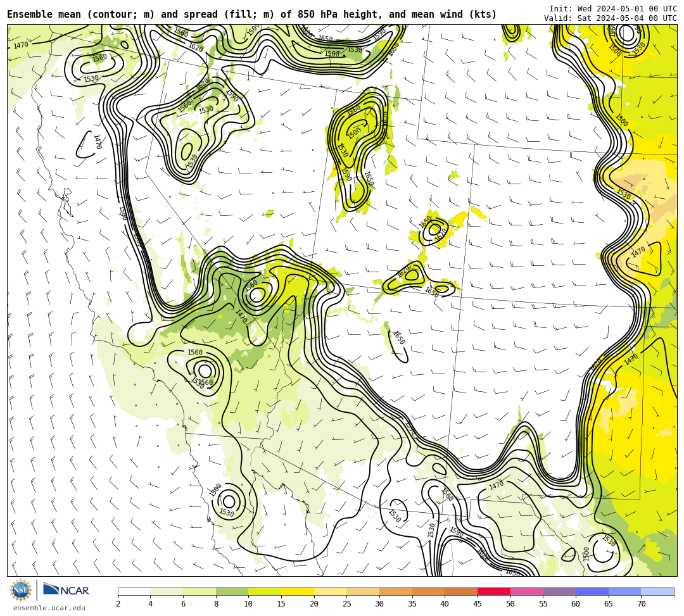This screenshot has height=616, width=684.
Task: Click the colorbar tick label 10
Action: [249, 604]
